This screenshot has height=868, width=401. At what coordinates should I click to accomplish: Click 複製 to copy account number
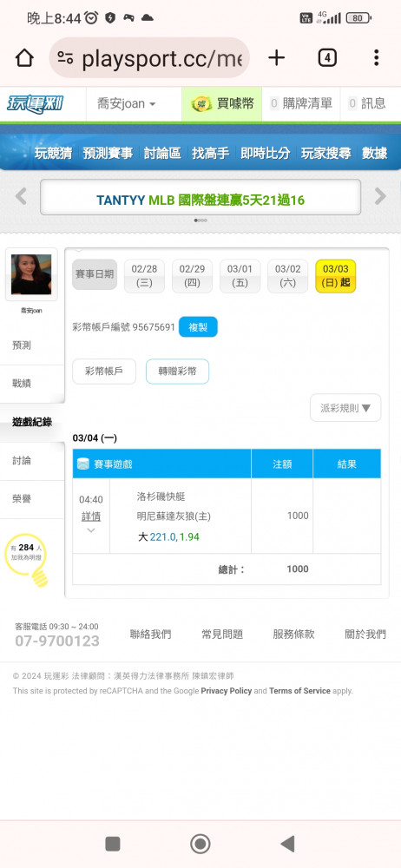(198, 327)
